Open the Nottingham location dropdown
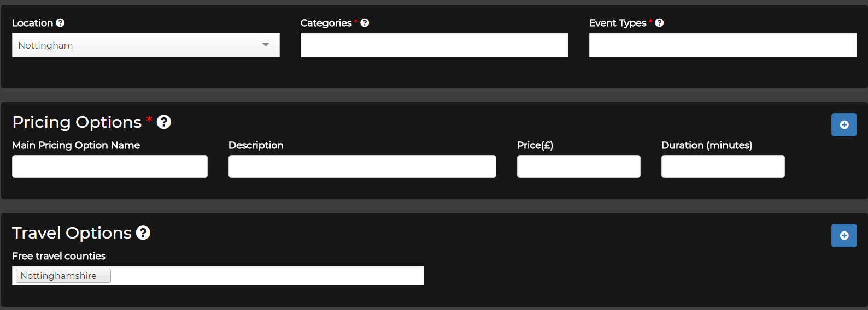This screenshot has width=868, height=310. 146,45
